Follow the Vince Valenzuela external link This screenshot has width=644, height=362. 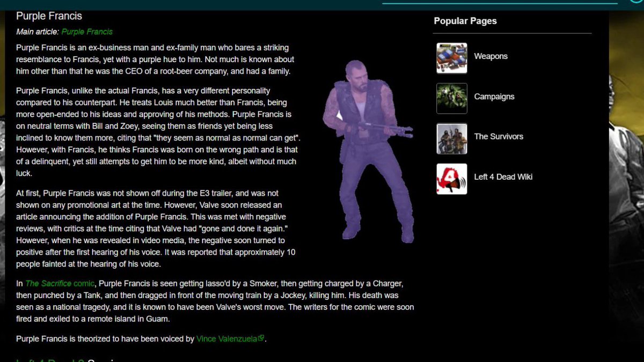pos(230,339)
